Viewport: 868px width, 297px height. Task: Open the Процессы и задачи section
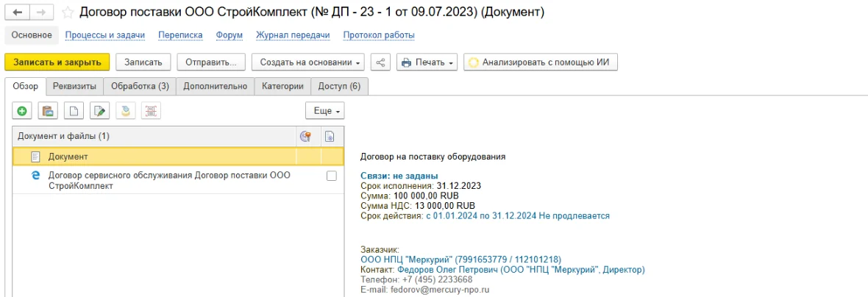tap(105, 35)
